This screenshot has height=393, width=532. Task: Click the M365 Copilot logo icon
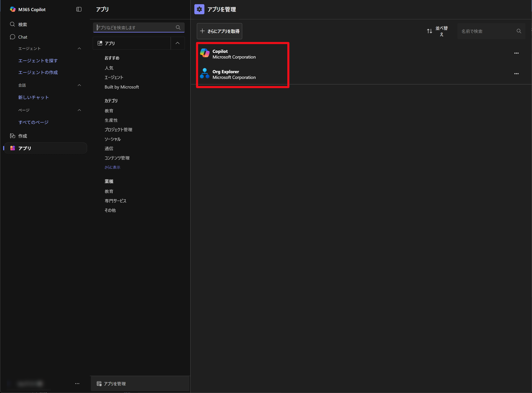pos(13,9)
